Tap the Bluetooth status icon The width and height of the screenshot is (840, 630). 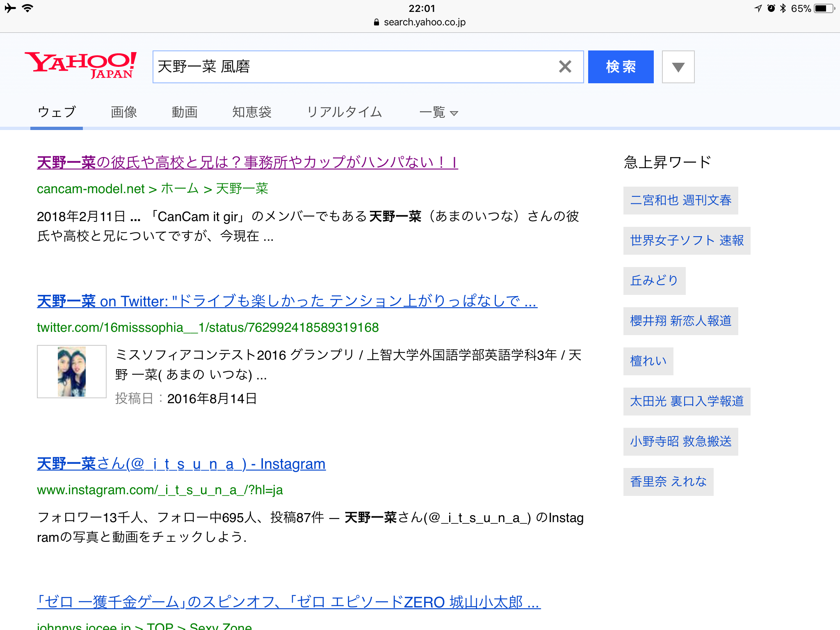tap(783, 8)
